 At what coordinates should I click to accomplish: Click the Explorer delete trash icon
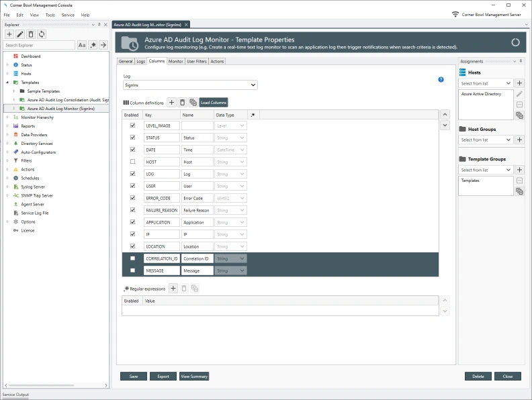point(31,34)
